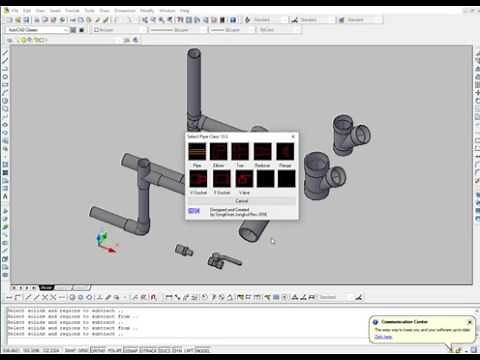Open the table style Standard dropdown
The image size is (480, 360).
pos(364,20)
